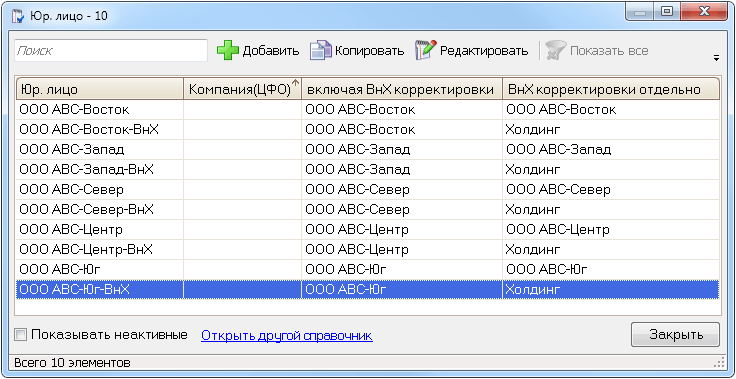This screenshot has height=379, width=736.
Task: Click the Копировать label in the toolbar
Action: pyautogui.click(x=369, y=51)
